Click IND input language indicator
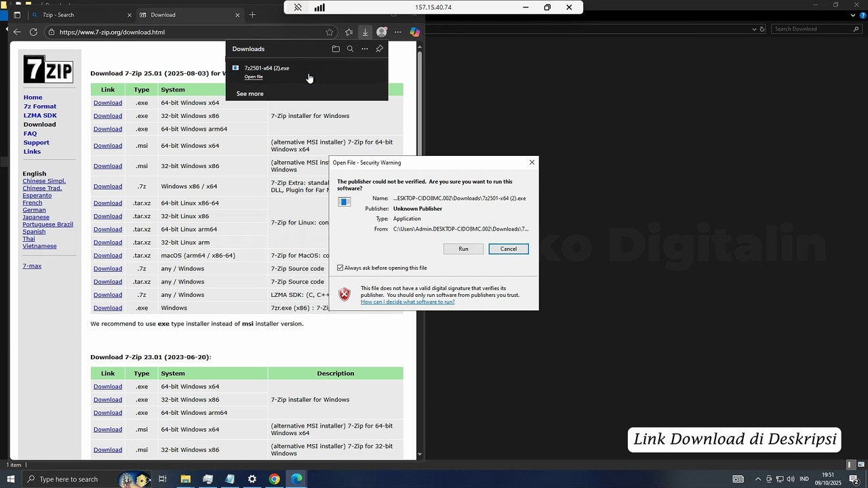 (804, 479)
